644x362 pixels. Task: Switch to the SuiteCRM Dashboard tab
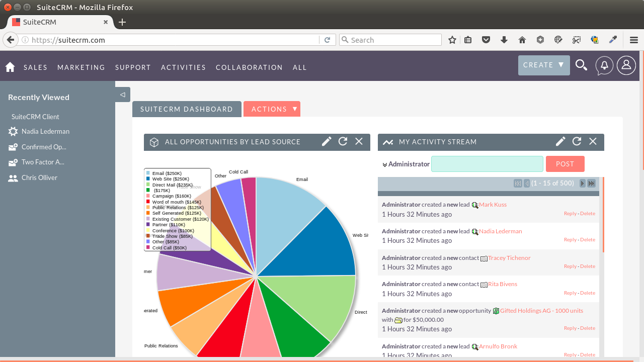click(187, 109)
